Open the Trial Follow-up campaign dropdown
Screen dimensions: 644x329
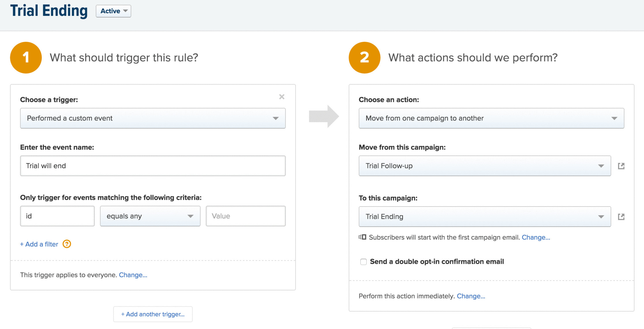485,166
